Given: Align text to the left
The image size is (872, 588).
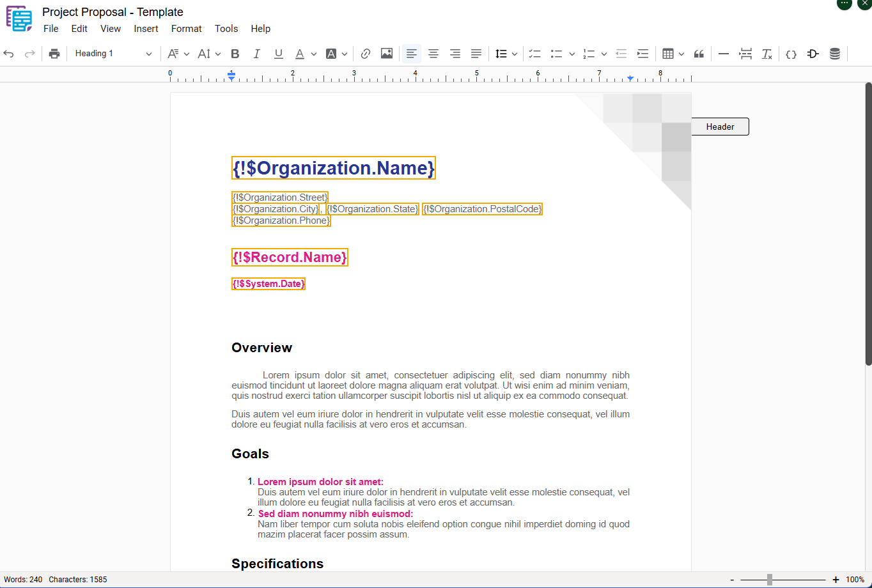Looking at the screenshot, I should pyautogui.click(x=412, y=54).
